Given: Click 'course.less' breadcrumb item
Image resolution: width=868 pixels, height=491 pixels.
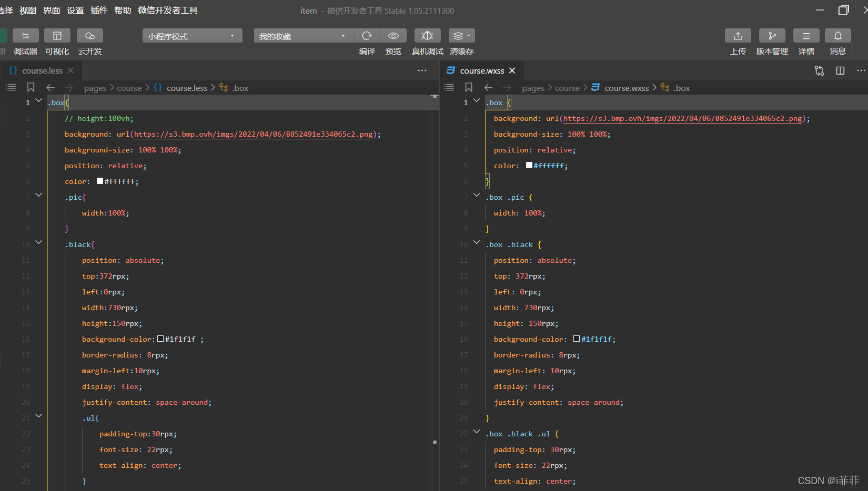Looking at the screenshot, I should tap(187, 88).
